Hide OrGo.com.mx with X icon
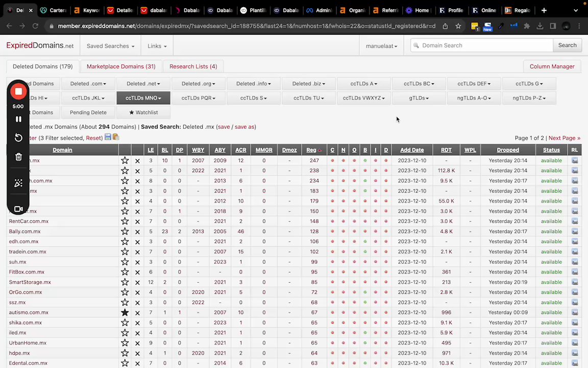The image size is (588, 368). 138,292
